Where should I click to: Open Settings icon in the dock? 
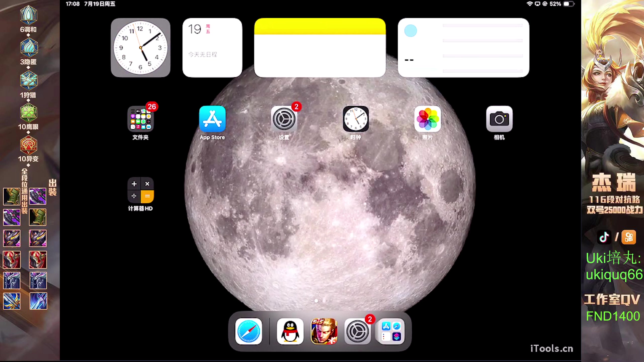point(357,331)
